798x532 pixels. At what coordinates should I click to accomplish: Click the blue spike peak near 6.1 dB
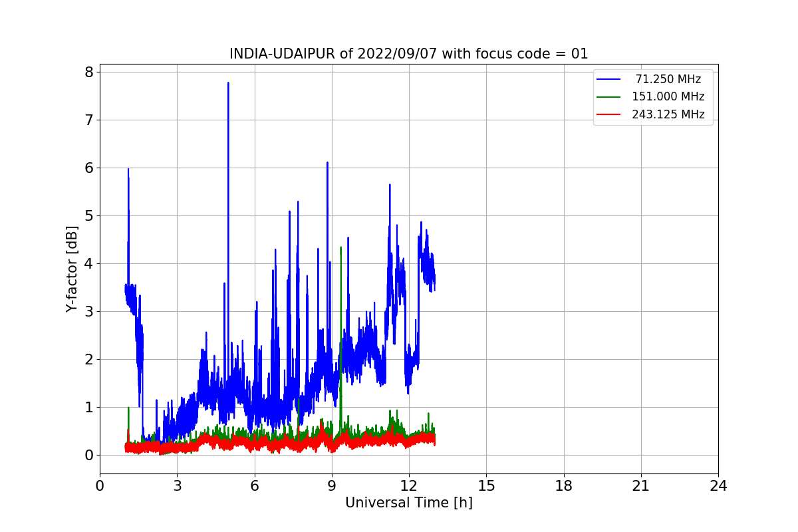[327, 163]
